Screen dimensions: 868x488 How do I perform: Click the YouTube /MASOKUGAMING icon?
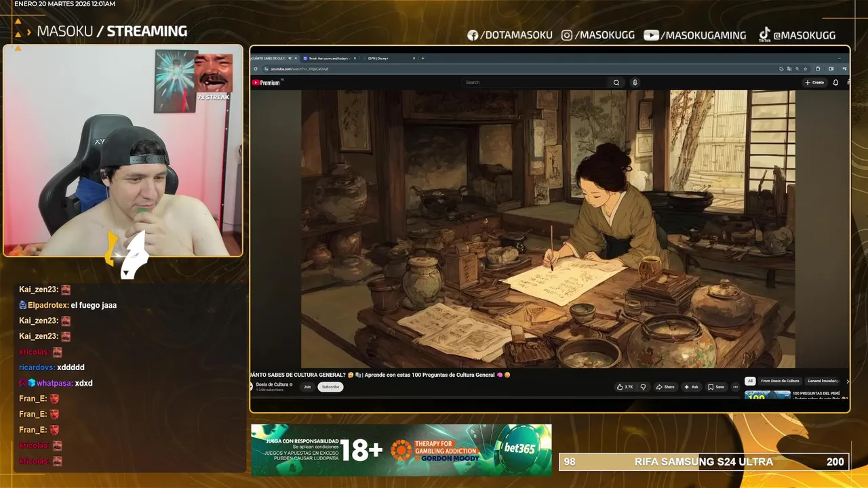pos(651,35)
